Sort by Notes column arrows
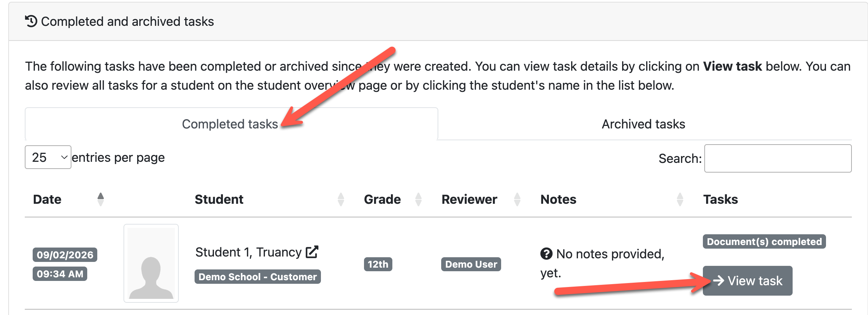The image size is (868, 315). click(x=680, y=199)
